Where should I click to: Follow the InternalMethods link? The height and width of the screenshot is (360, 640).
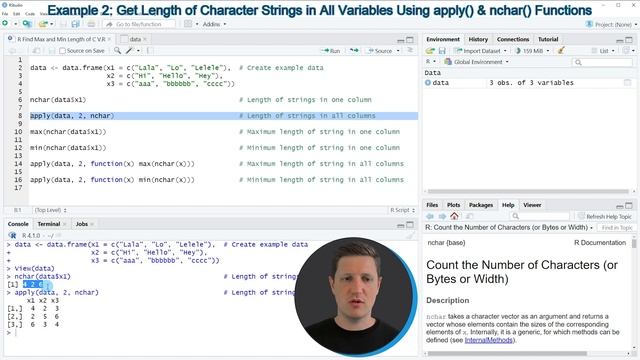point(488,340)
